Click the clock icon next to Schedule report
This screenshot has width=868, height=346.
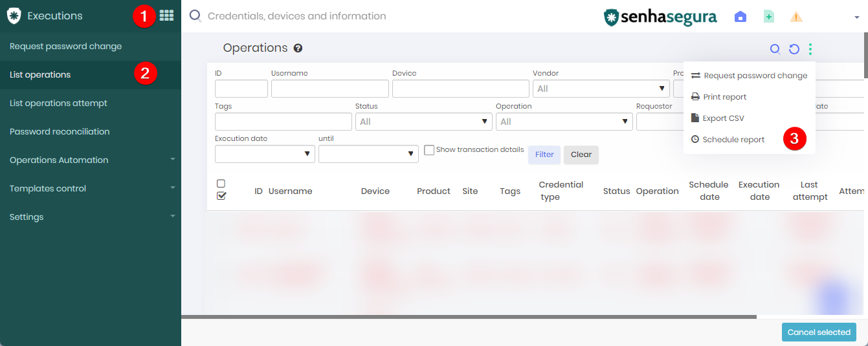tap(695, 140)
